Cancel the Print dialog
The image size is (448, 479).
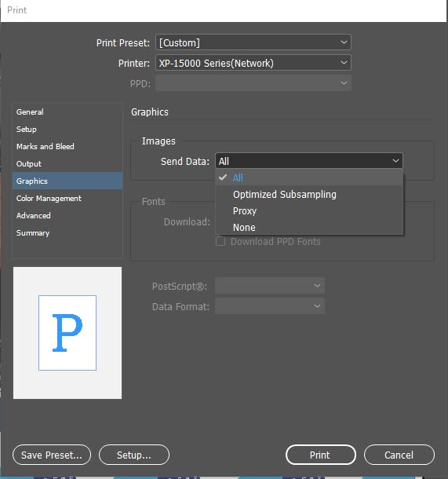[399, 455]
